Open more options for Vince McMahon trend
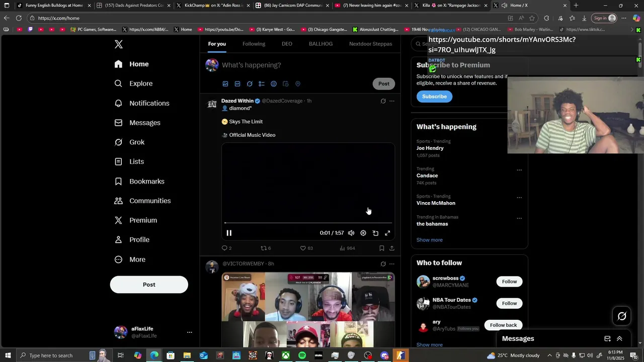The image size is (644, 362). pos(519,198)
